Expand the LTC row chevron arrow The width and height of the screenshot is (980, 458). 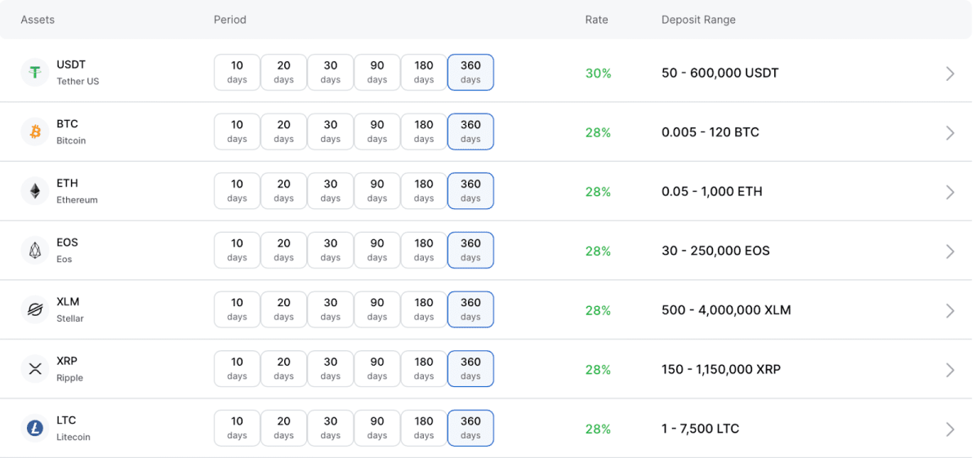pos(950,429)
